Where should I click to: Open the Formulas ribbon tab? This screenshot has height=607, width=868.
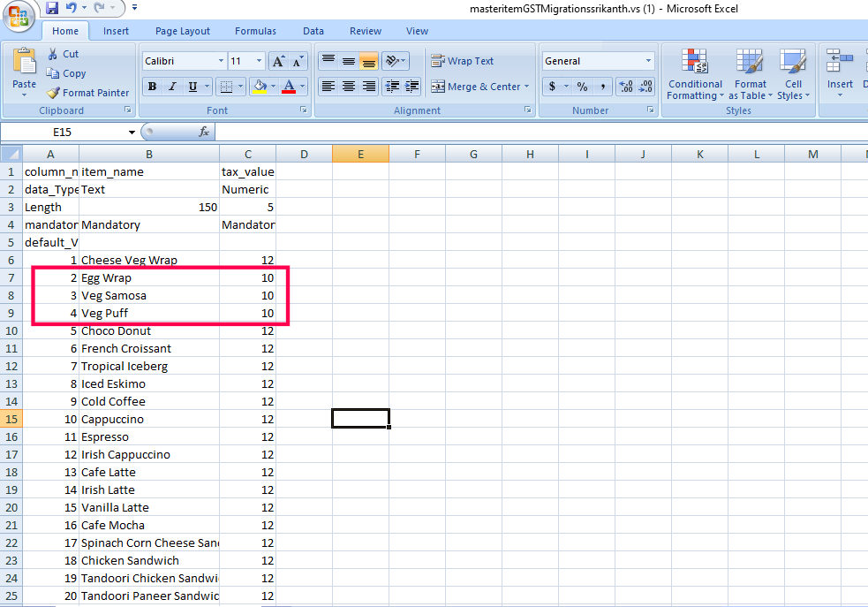[x=255, y=31]
